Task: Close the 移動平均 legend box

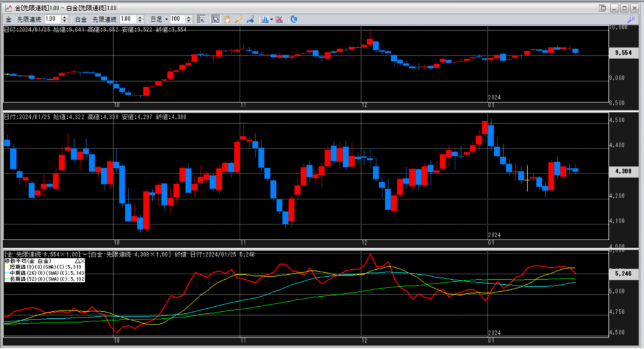Action: [x=84, y=260]
